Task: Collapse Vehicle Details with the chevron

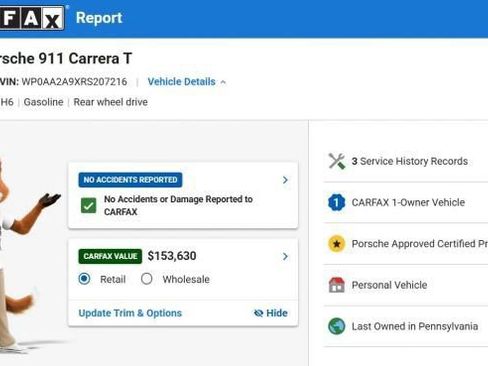Action: pyautogui.click(x=223, y=82)
